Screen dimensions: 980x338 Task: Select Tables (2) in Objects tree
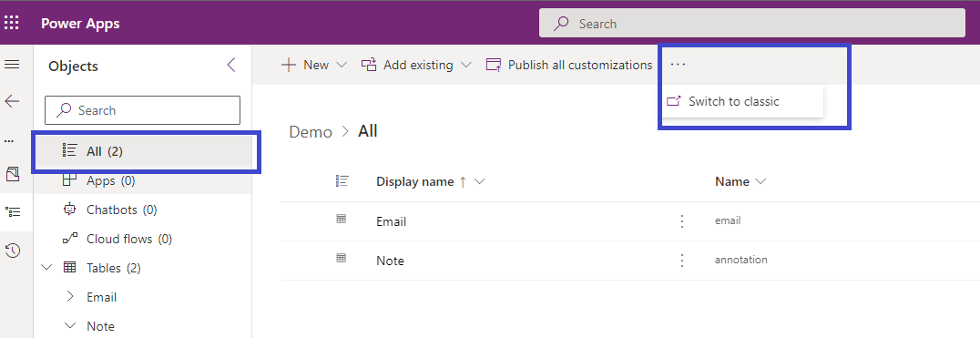click(113, 268)
